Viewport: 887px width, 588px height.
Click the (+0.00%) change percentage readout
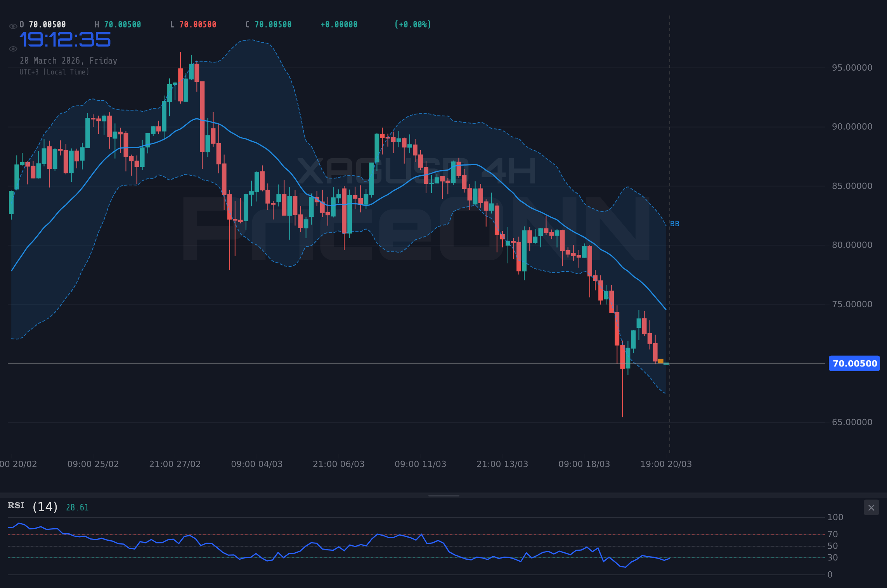[x=412, y=24]
